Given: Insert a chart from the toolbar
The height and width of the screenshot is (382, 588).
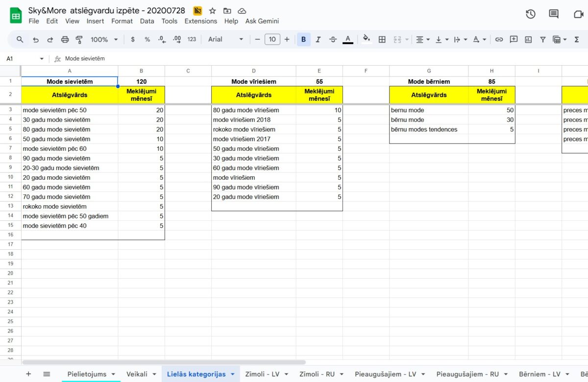Looking at the screenshot, I should [x=528, y=40].
